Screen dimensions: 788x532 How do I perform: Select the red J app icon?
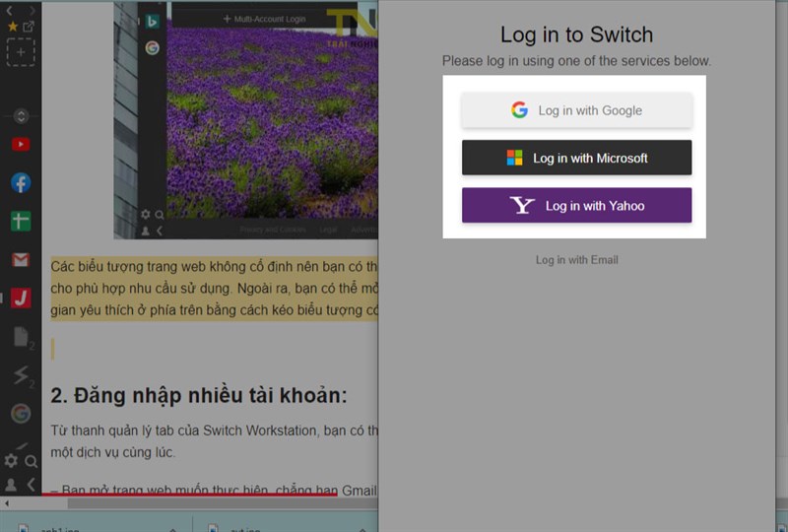click(x=21, y=298)
